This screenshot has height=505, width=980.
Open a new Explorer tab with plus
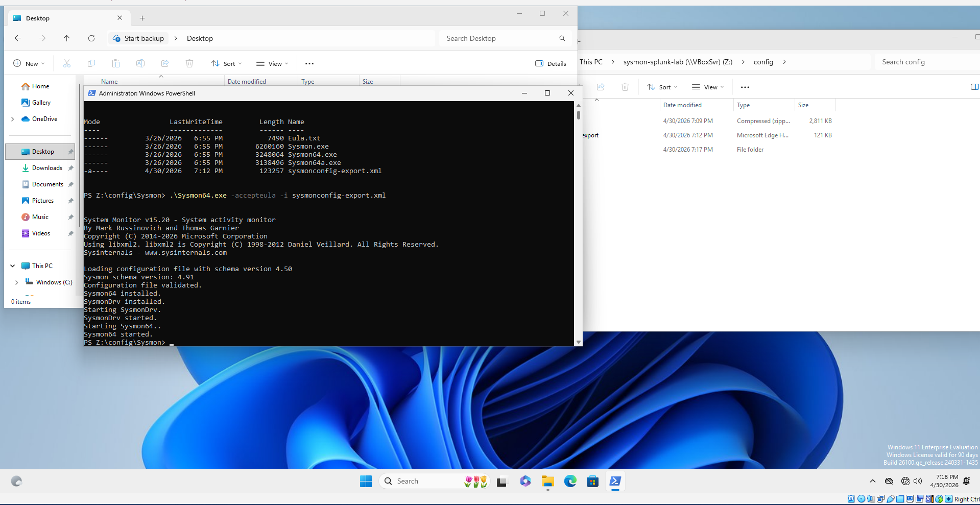pyautogui.click(x=142, y=18)
